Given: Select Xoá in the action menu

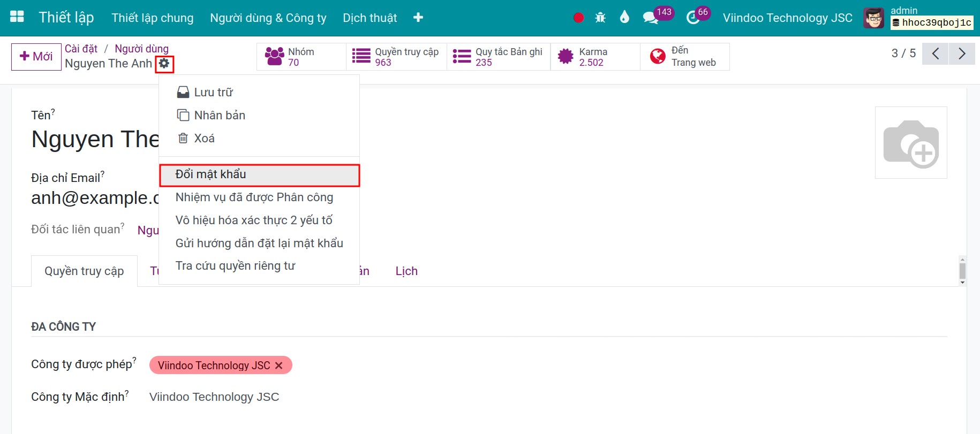Looking at the screenshot, I should click(x=259, y=138).
